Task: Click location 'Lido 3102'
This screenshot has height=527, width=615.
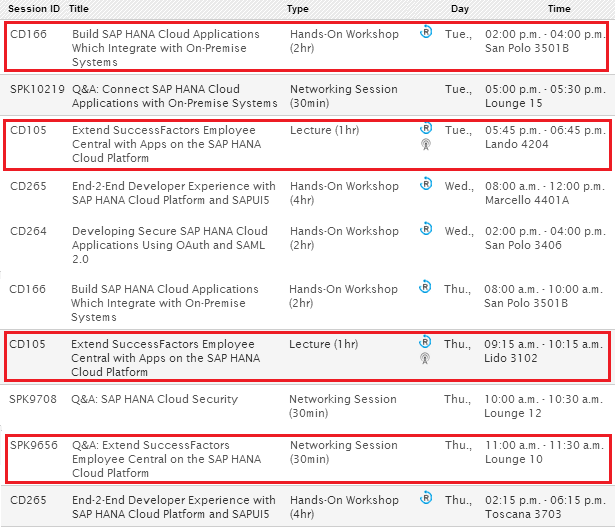Action: pos(511,358)
